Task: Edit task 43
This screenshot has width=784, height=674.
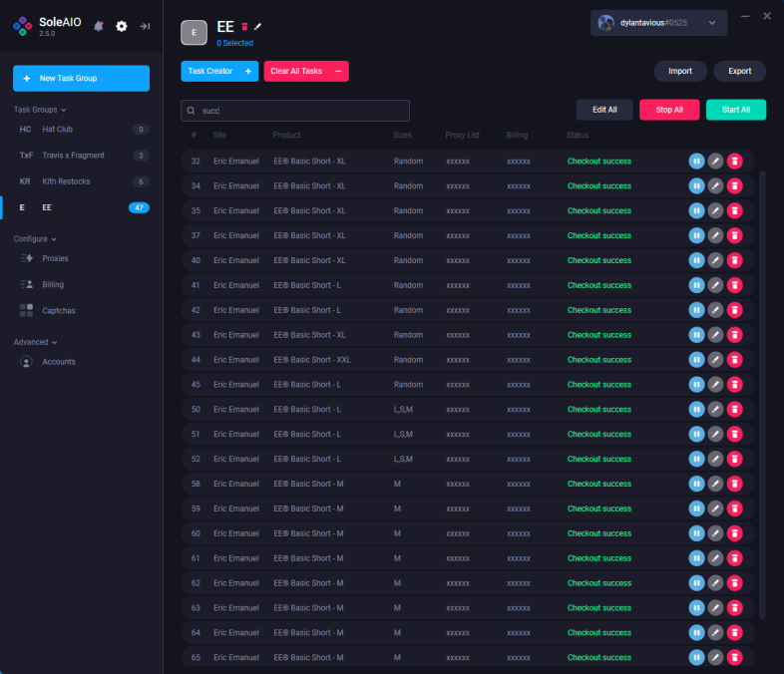Action: tap(715, 335)
